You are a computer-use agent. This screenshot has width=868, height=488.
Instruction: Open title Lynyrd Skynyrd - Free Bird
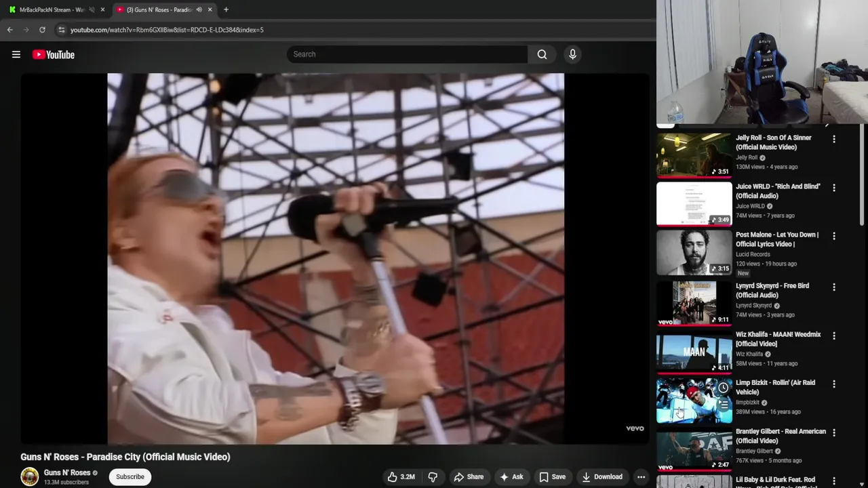tap(772, 290)
